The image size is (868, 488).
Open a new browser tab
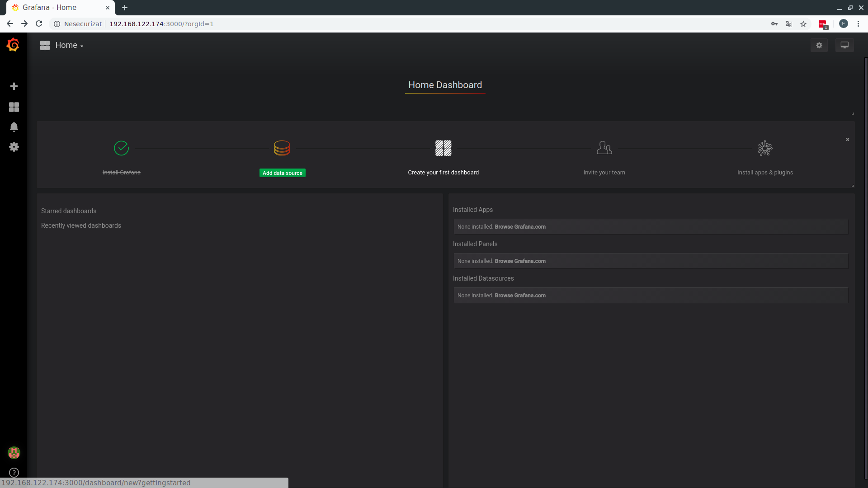(125, 8)
